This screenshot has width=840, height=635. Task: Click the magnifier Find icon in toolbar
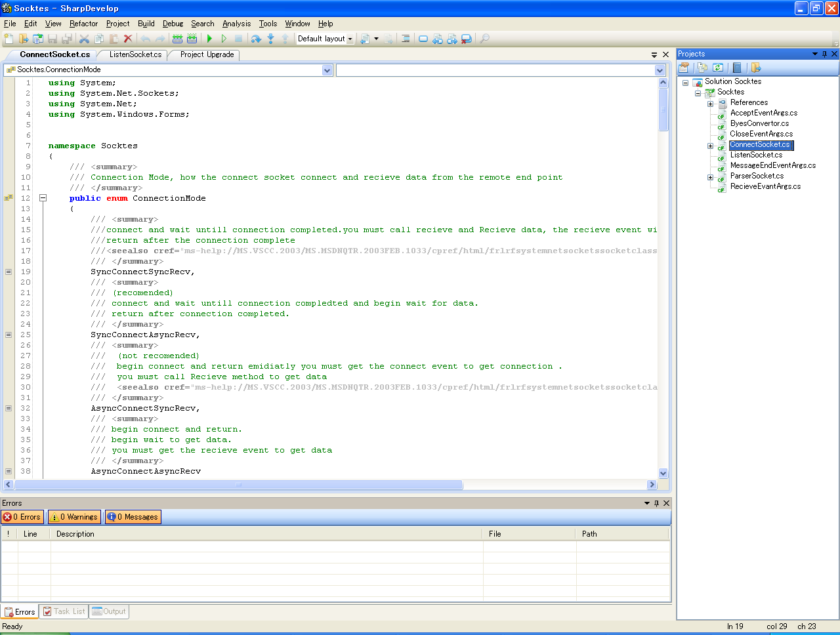484,39
